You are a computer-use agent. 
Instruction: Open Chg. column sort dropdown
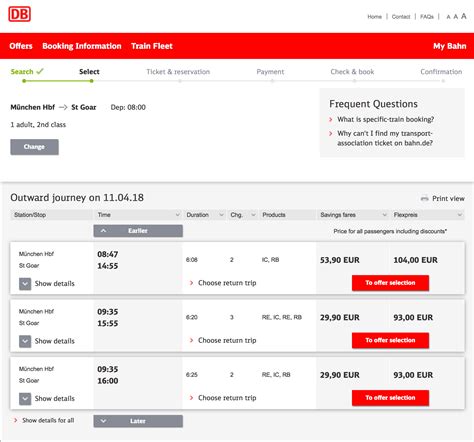253,215
